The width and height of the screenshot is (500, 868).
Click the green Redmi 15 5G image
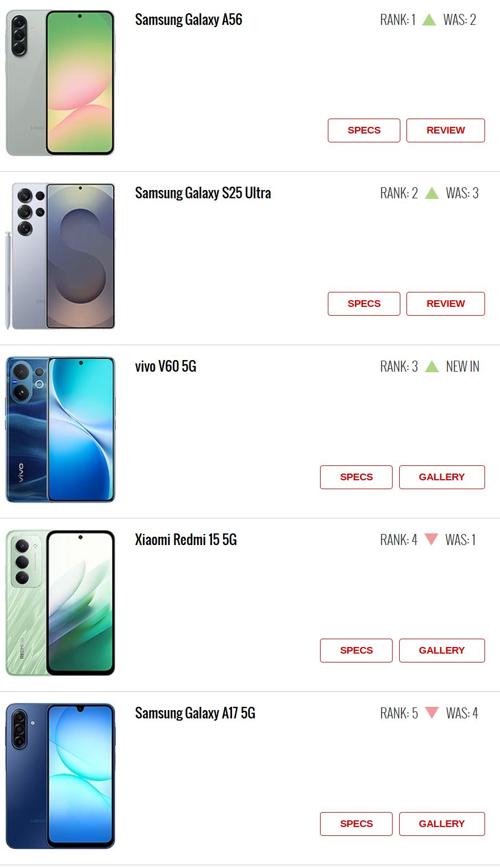60,603
